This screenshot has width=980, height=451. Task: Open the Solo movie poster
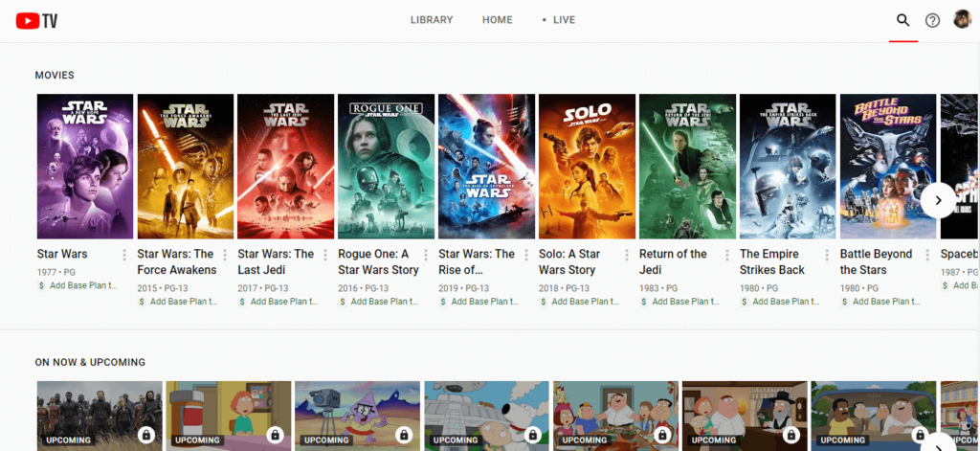click(x=587, y=167)
